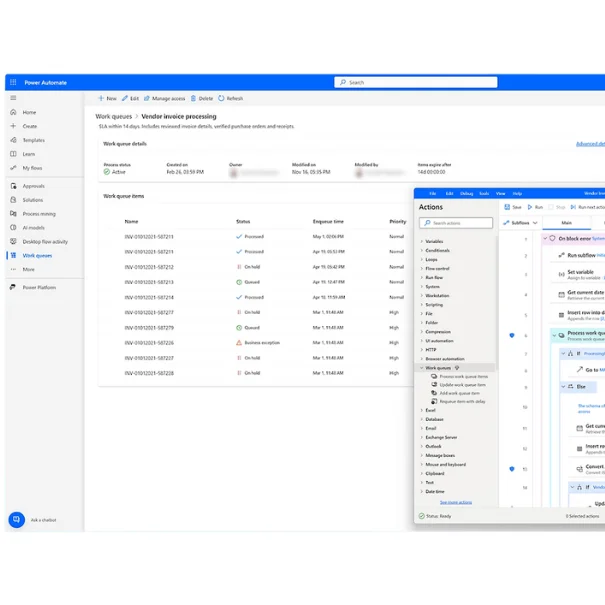
Task: Open Power Platform in the sidebar
Action: click(x=39, y=287)
